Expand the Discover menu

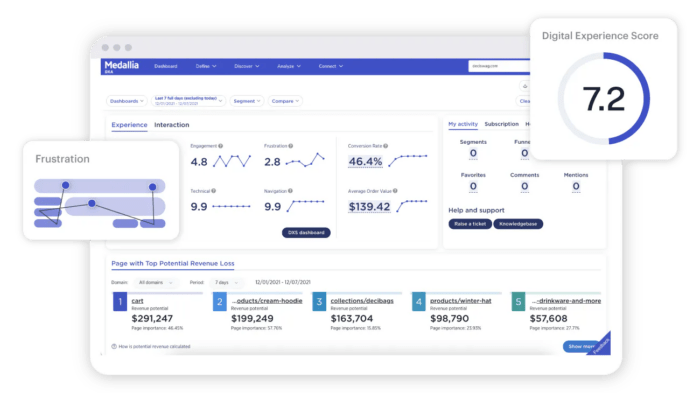(246, 66)
